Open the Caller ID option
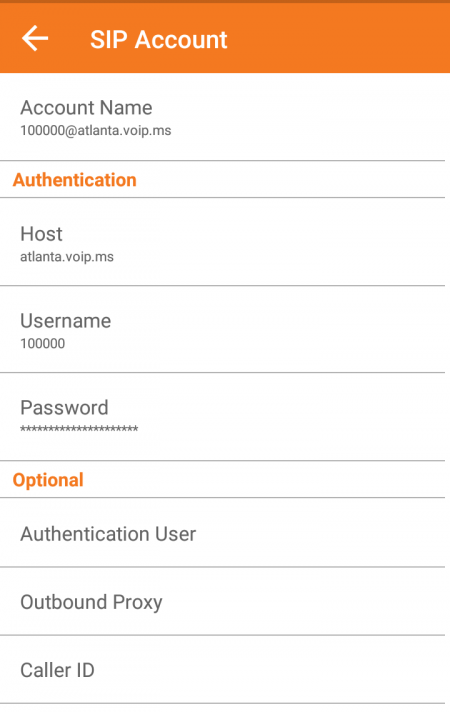Viewport: 450px width, 712px height. [x=223, y=670]
